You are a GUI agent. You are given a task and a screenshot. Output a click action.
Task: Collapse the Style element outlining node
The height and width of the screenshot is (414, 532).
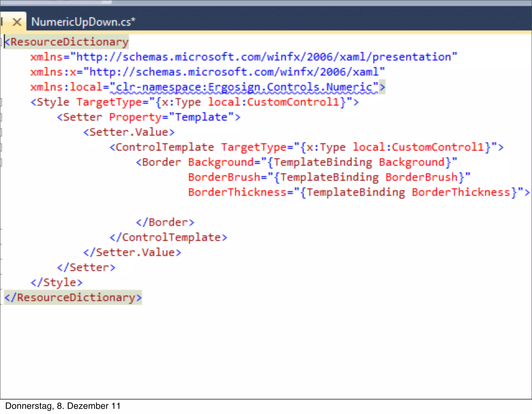[x=1, y=102]
